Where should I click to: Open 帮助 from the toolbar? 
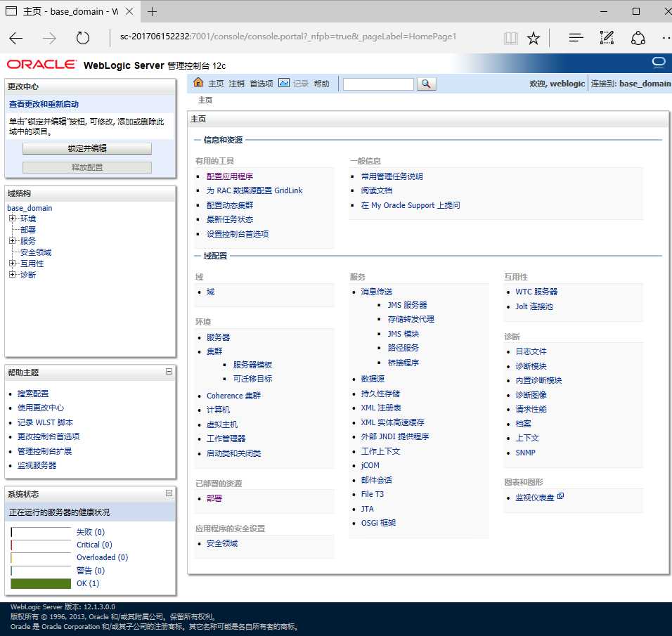click(321, 84)
